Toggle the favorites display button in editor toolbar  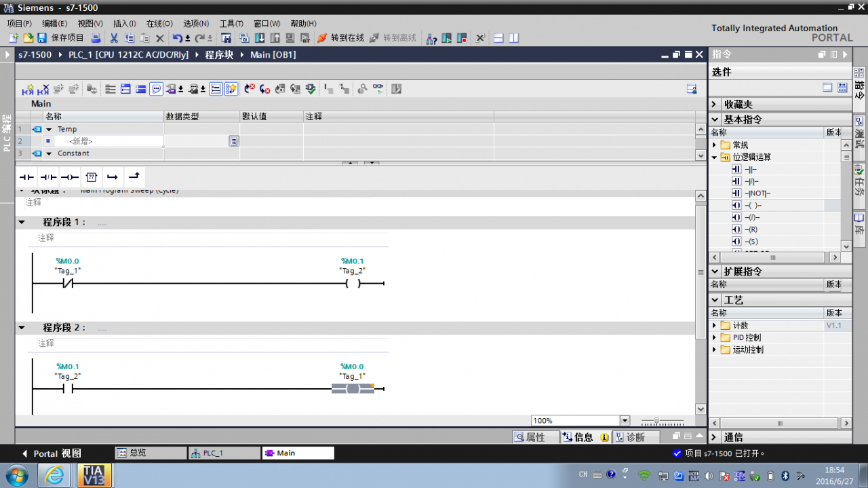click(x=231, y=89)
